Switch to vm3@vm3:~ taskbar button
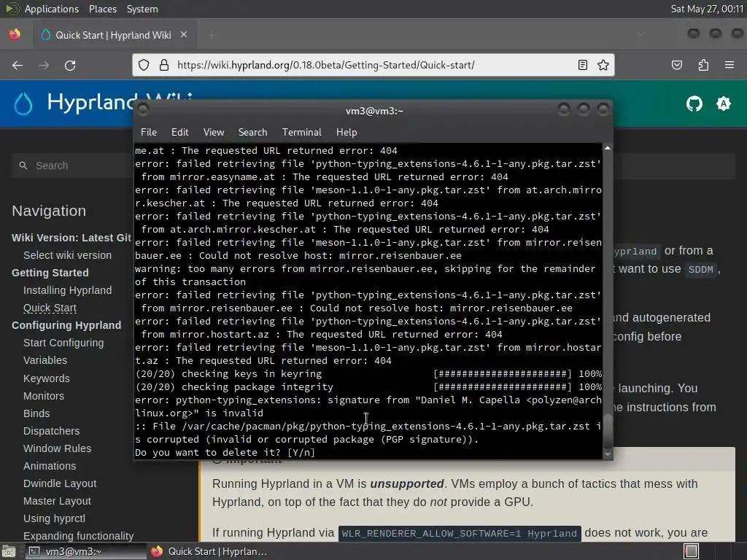This screenshot has width=747, height=560. coord(86,551)
